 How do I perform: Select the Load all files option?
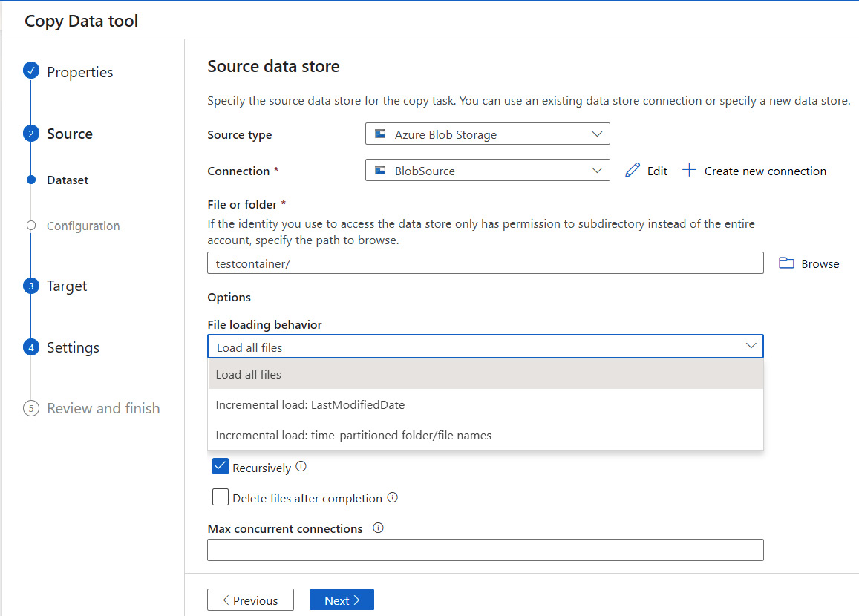click(249, 375)
